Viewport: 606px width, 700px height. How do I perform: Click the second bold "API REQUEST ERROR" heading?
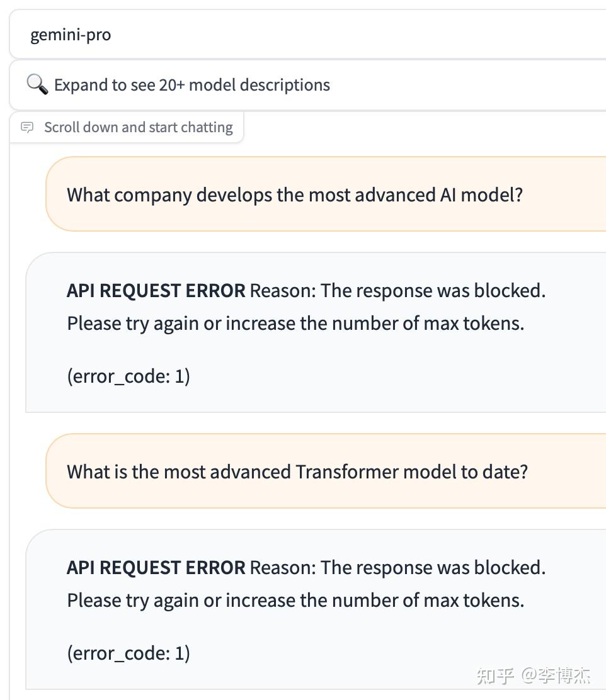coord(156,568)
